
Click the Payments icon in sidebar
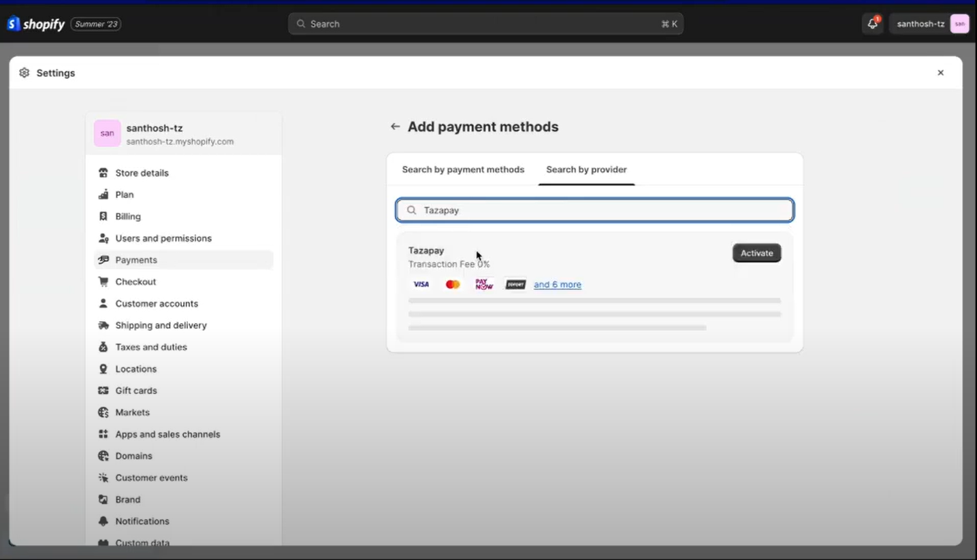(x=103, y=260)
